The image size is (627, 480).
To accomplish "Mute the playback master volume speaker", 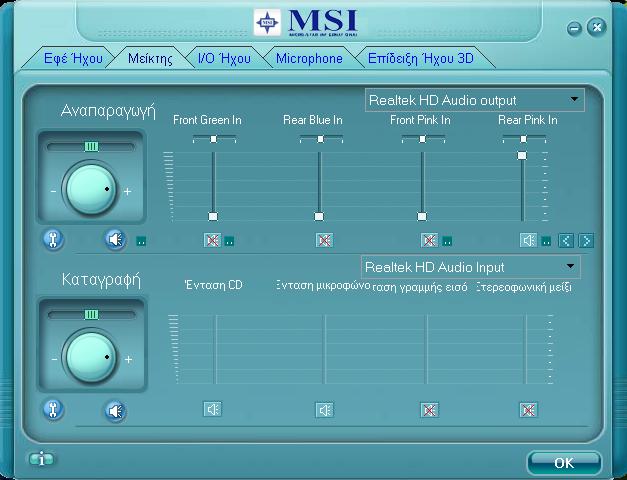I will point(116,240).
